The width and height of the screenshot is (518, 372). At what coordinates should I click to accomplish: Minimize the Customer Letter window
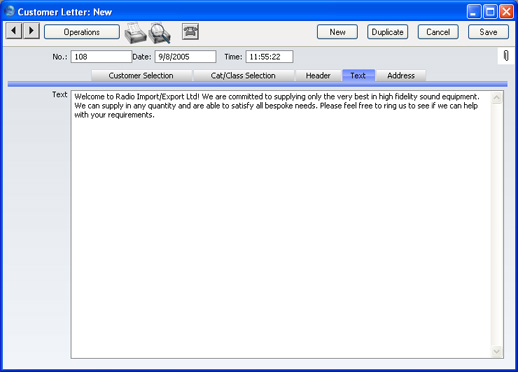click(474, 12)
